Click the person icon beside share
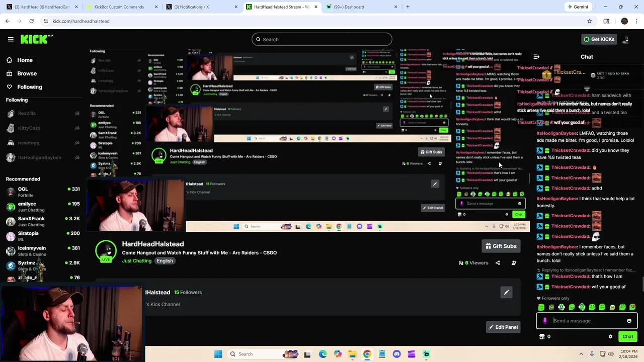Viewport: 644px width, 362px height. (x=514, y=262)
